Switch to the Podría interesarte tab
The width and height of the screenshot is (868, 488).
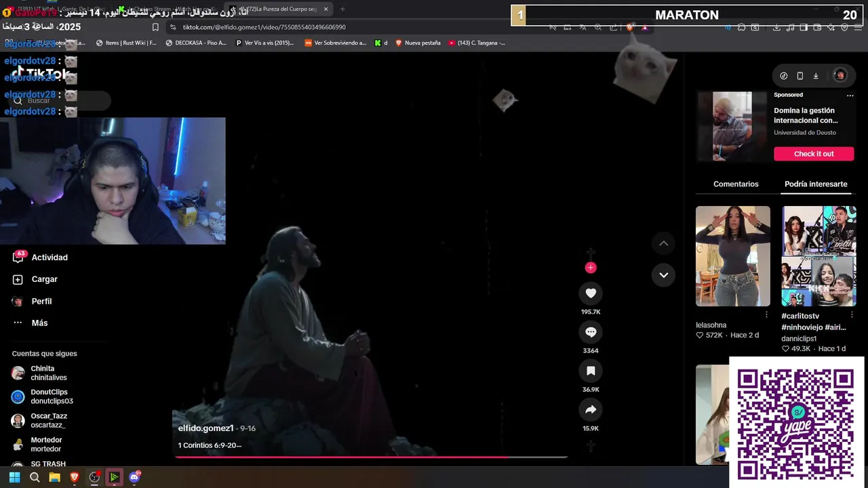[816, 184]
